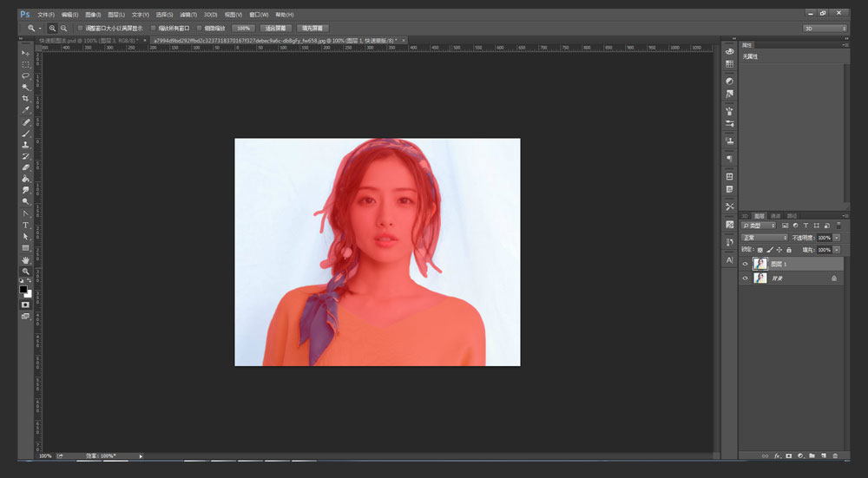868x478 pixels.
Task: Select the Crop tool
Action: pos(25,99)
